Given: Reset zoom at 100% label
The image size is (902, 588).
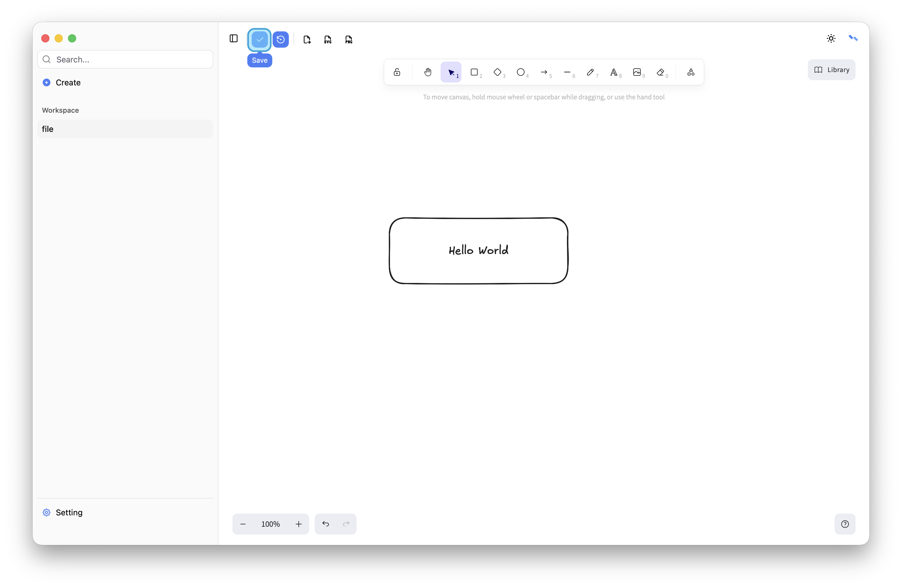Looking at the screenshot, I should (270, 524).
